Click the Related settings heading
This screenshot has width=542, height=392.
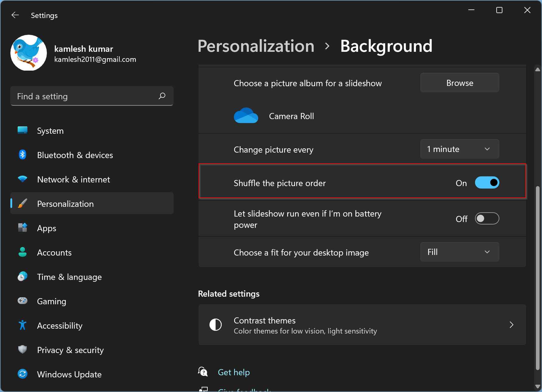[x=229, y=294]
